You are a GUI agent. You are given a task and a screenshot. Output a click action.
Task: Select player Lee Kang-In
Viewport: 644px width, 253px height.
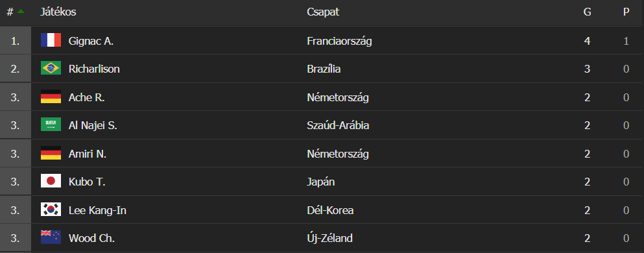pos(97,211)
